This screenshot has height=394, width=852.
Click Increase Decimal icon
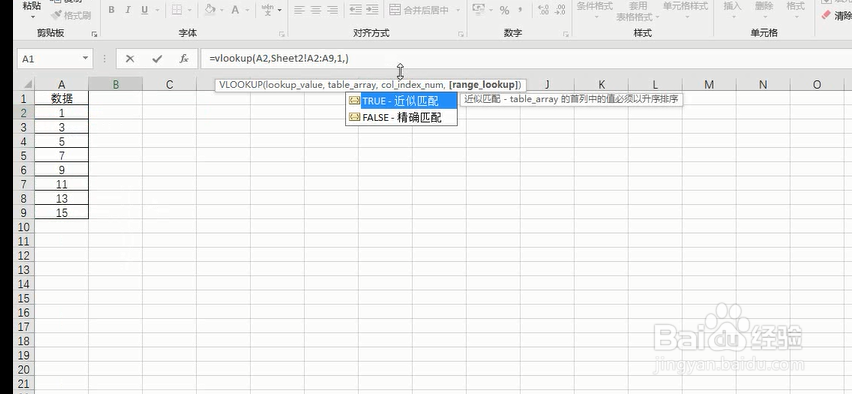543,10
